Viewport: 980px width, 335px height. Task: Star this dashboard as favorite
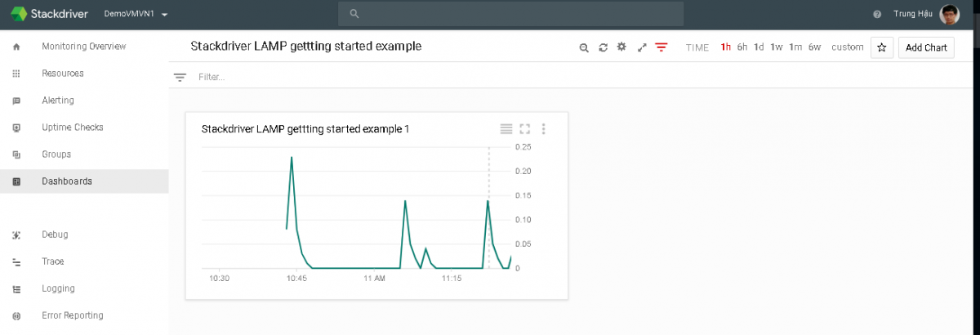pos(881,47)
